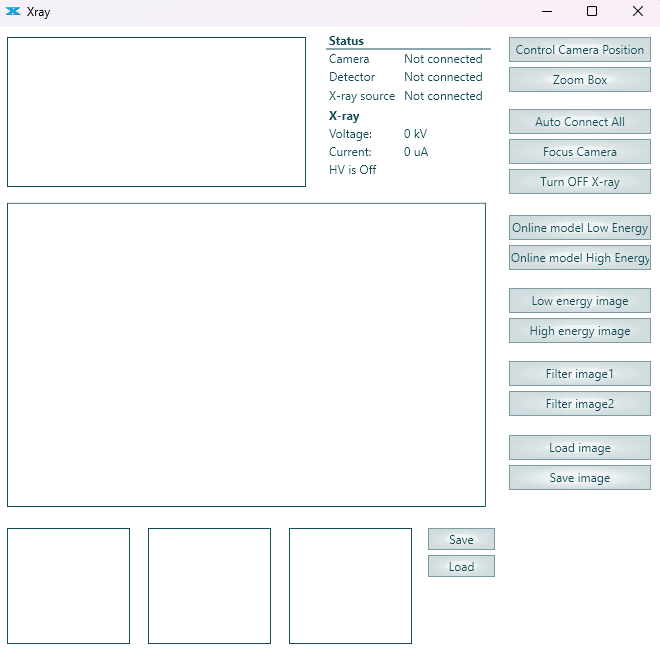660x649 pixels.
Task: Click Load beside the small preview boxes
Action: point(461,566)
